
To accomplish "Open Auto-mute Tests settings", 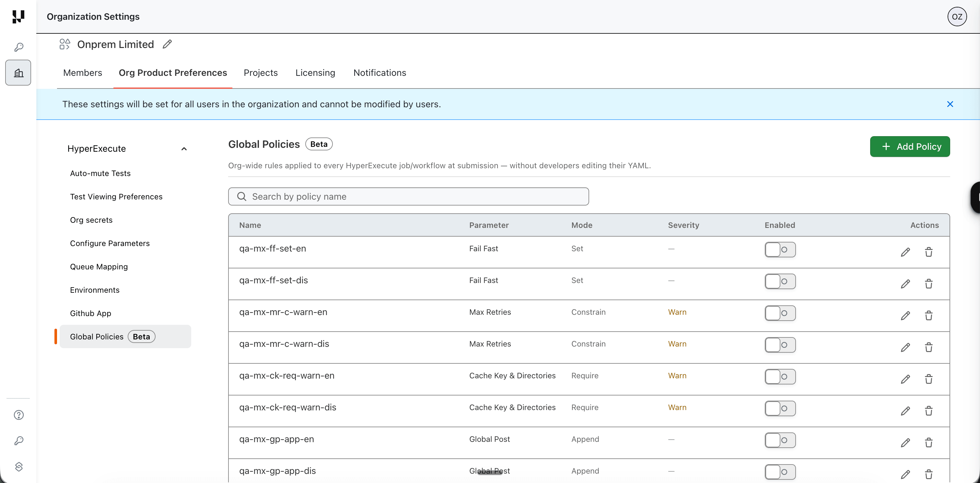I will (100, 173).
